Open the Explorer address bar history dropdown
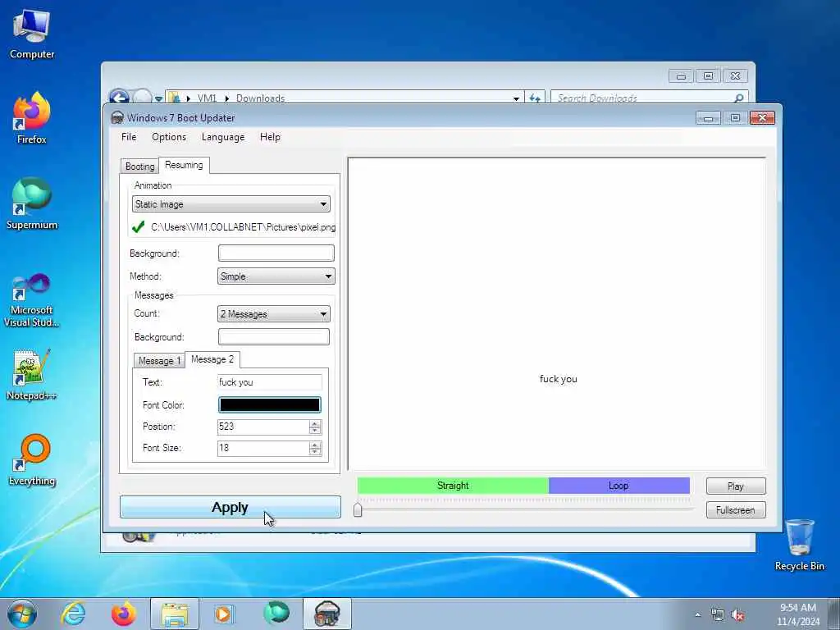This screenshot has width=840, height=630. tap(516, 98)
